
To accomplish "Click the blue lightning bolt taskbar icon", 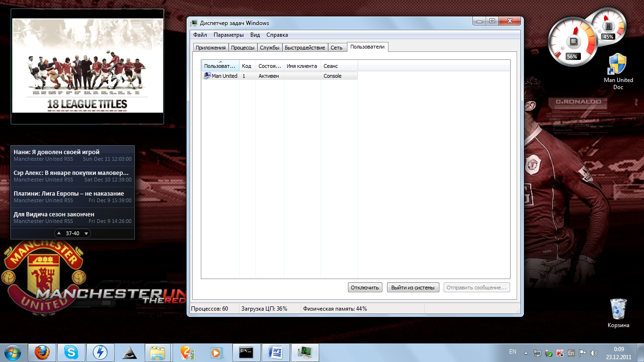I will [x=100, y=352].
